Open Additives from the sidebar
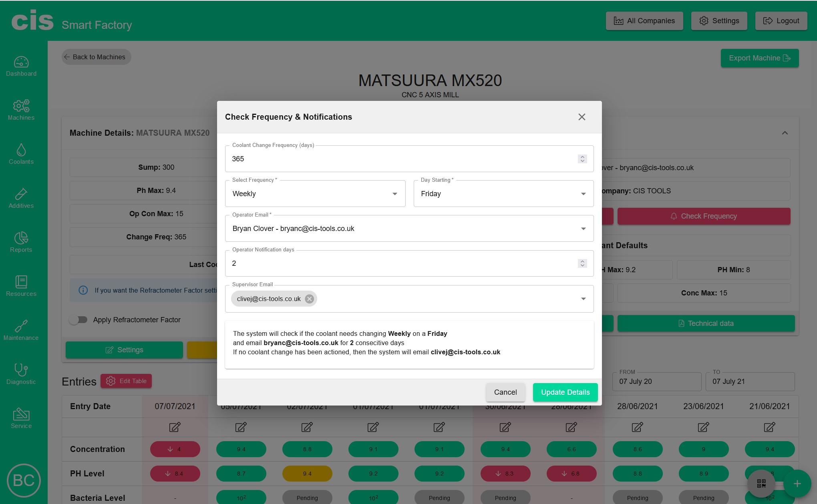 point(21,198)
